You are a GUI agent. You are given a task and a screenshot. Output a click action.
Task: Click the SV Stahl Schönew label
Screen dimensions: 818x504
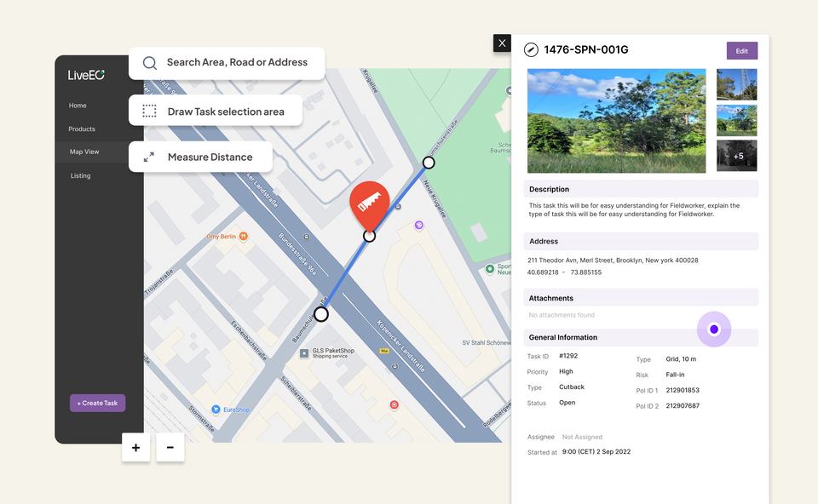487,342
